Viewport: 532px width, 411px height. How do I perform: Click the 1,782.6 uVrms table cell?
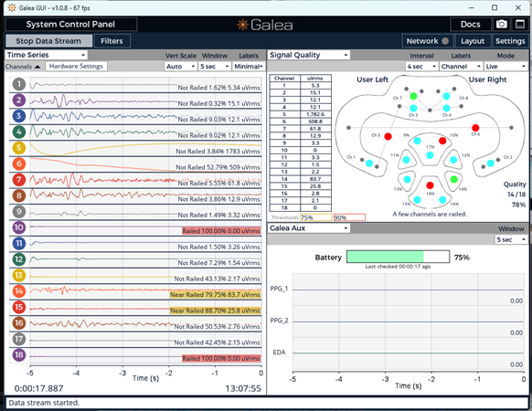click(x=315, y=114)
